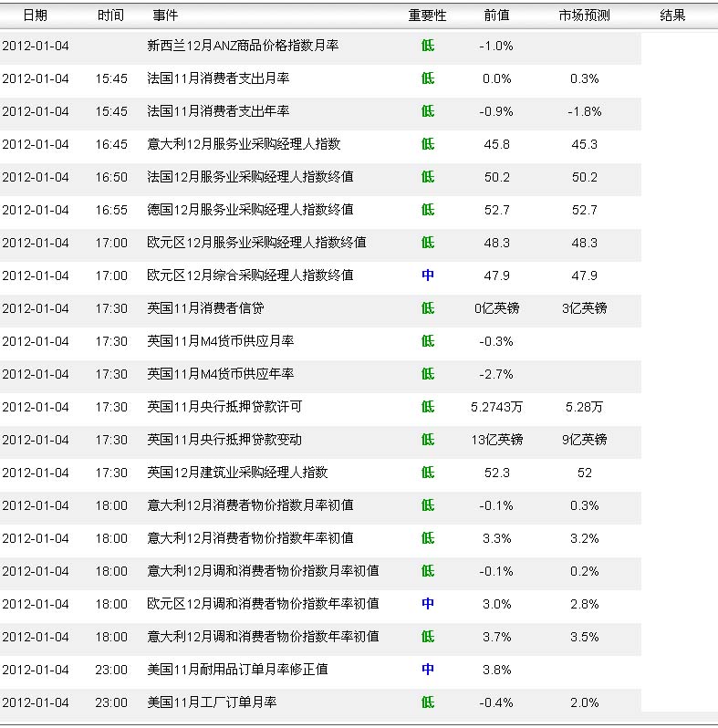Viewport: 718px width, 728px height.
Task: Select event 欧元区12月综合采购经理人指数终值
Action: tap(250, 276)
